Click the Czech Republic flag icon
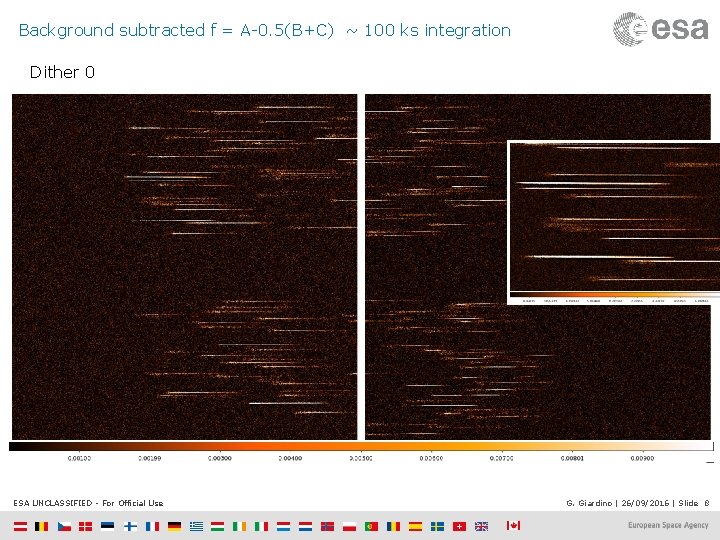Viewport: 720px width, 540px height. (64, 526)
